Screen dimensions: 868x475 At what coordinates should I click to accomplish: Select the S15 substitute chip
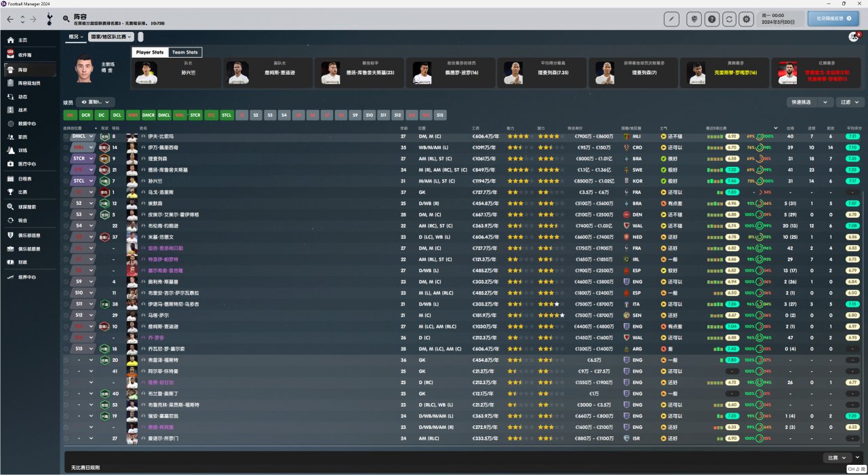pos(441,115)
